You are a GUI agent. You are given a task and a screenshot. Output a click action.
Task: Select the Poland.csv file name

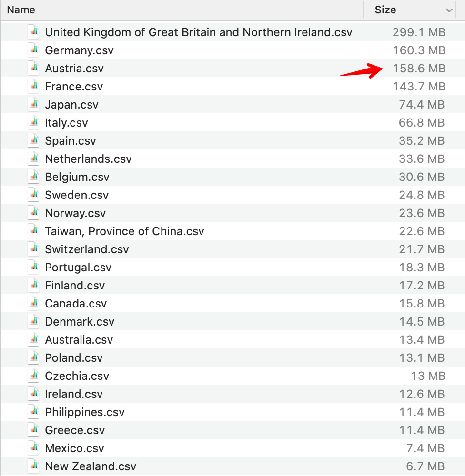[x=74, y=358]
